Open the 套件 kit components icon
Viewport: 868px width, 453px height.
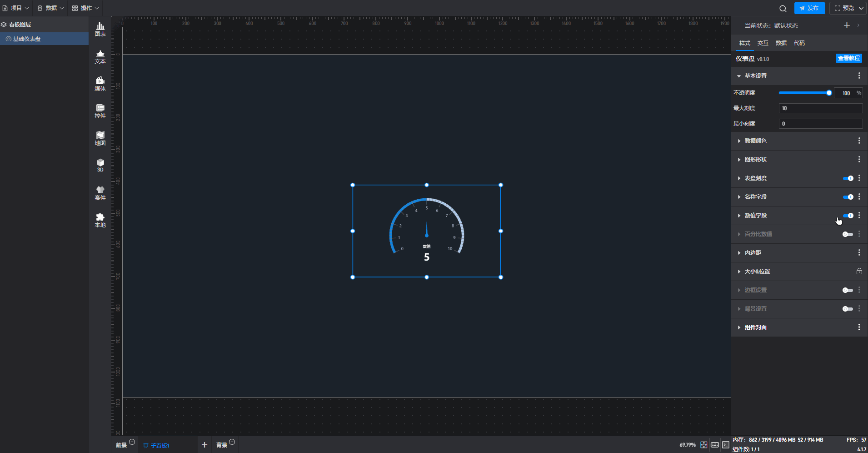coord(100,193)
